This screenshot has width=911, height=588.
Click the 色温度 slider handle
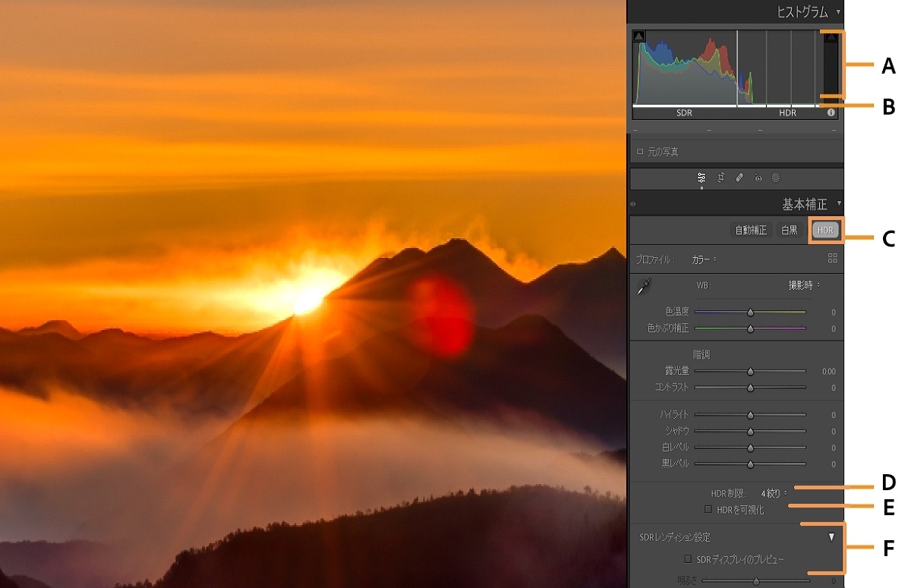[x=750, y=312]
